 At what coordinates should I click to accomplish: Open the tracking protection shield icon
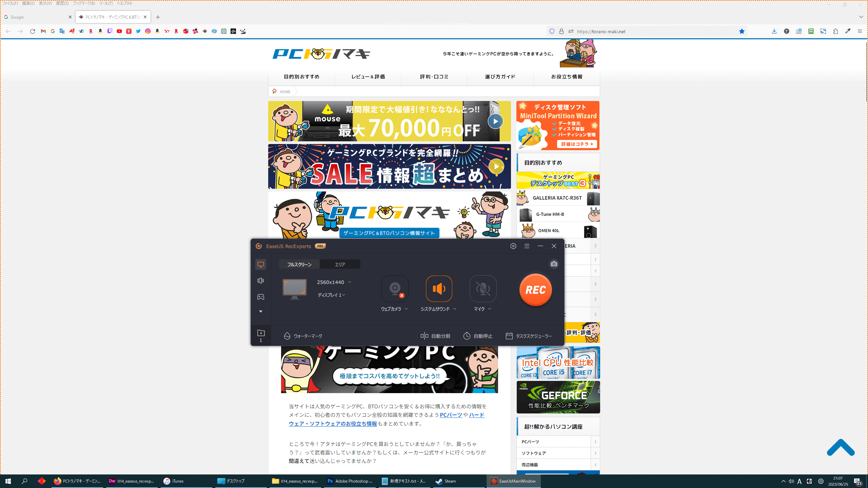pyautogui.click(x=552, y=31)
